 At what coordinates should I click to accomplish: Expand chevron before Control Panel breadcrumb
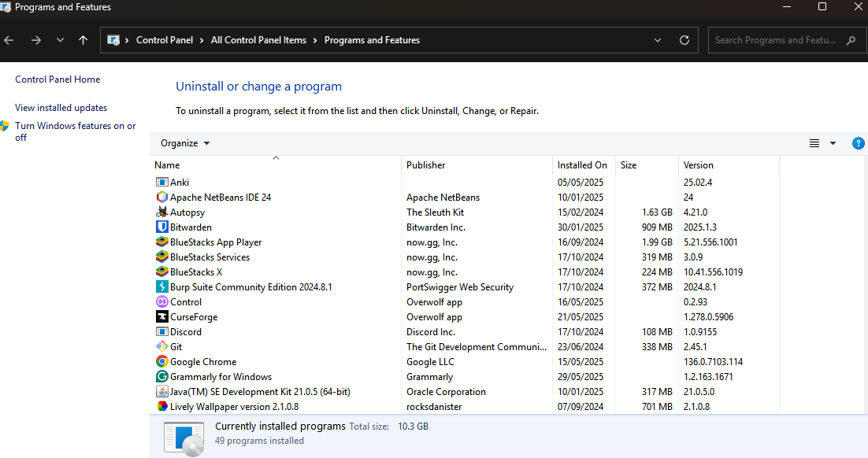coord(127,40)
